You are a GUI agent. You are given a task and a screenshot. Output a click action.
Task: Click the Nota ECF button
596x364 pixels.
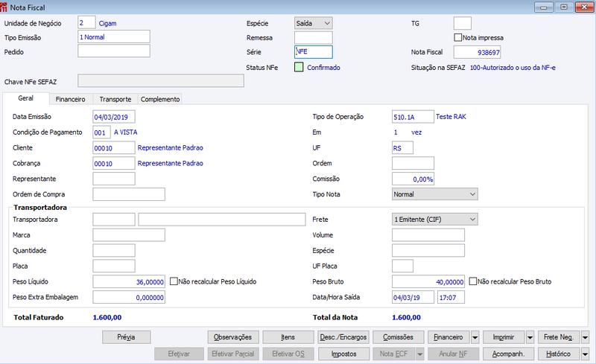pos(394,354)
